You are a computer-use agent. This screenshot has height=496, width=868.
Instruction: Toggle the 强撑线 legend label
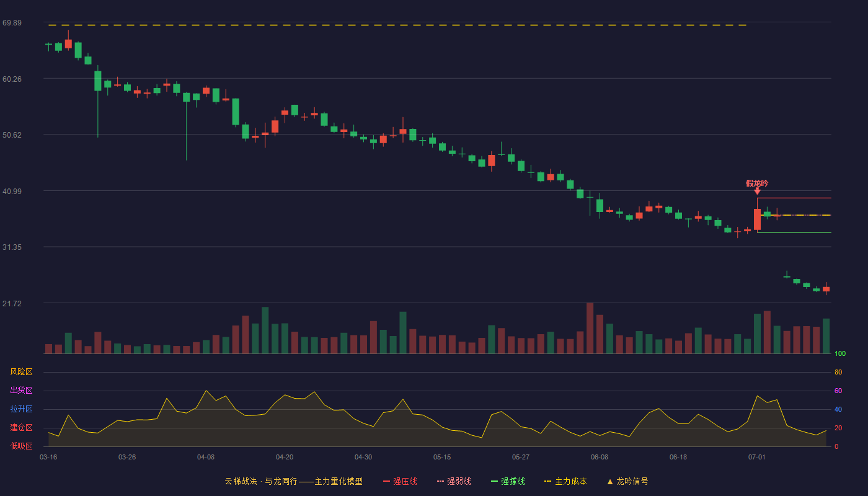513,481
